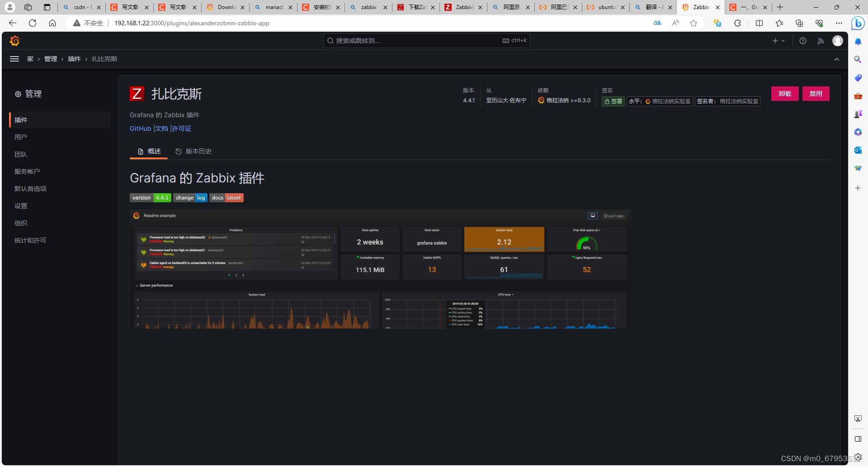Image resolution: width=868 pixels, height=467 pixels.
Task: Click the 卸载 uninstall button
Action: (x=785, y=94)
